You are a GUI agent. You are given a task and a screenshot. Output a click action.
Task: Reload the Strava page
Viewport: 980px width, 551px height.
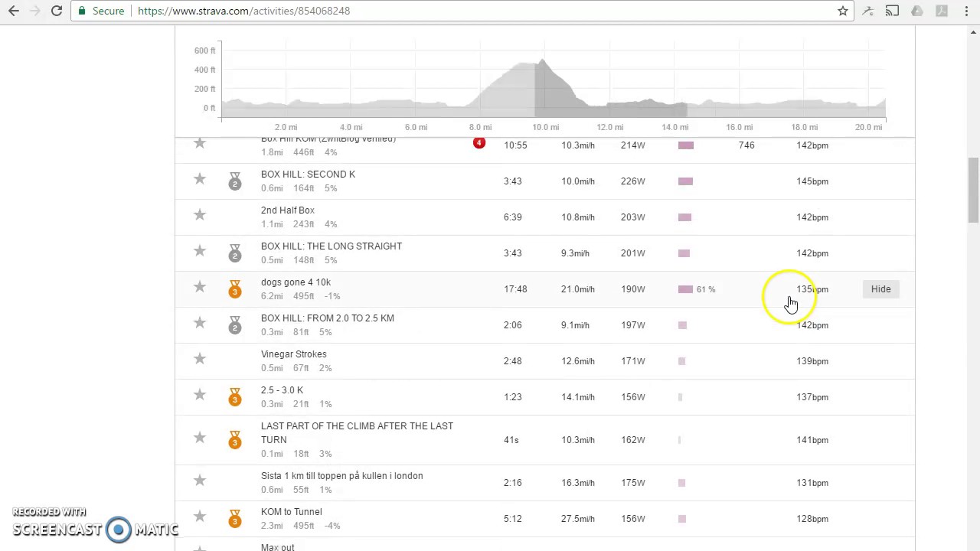point(57,11)
